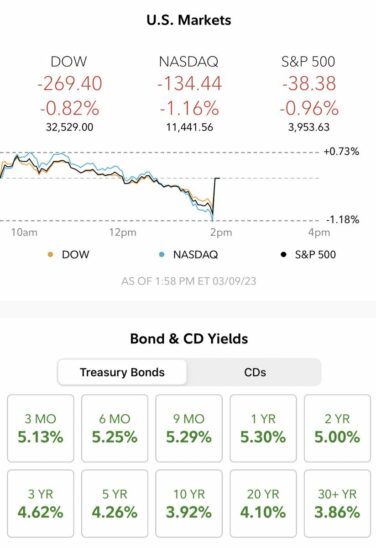This screenshot has height=548, width=376.
Task: Tap the 3 YR 4.62% yield tile
Action: click(41, 504)
